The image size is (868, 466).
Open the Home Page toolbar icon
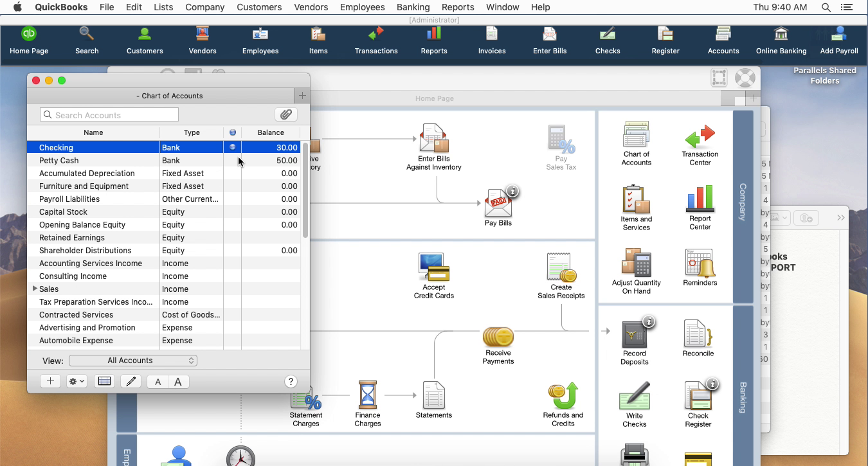[x=29, y=40]
